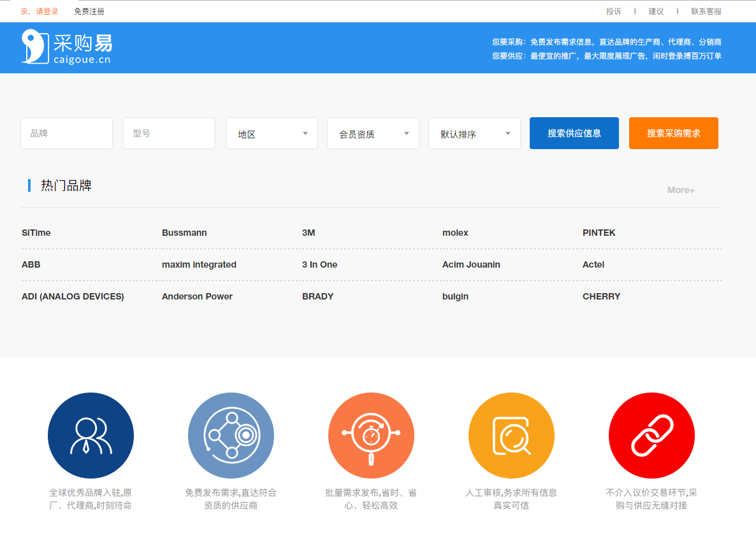This screenshot has height=541, width=756.
Task: Select 联系客服 in the top menu
Action: coord(706,11)
